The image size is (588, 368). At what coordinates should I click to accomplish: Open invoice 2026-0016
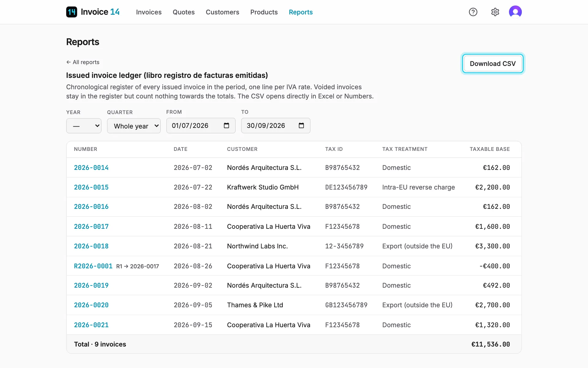pos(91,207)
